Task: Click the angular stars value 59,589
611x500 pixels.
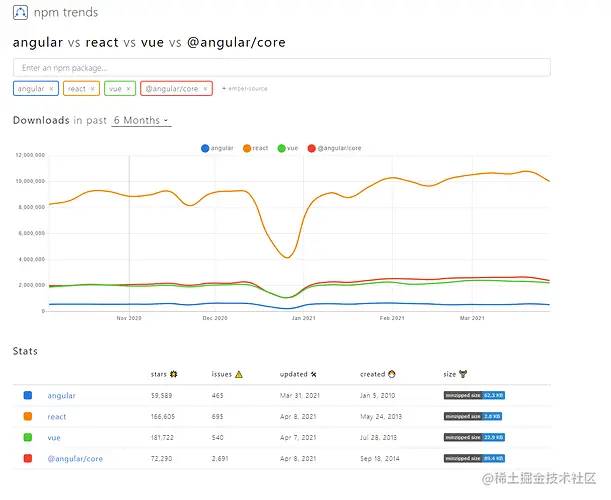Action: (161, 396)
